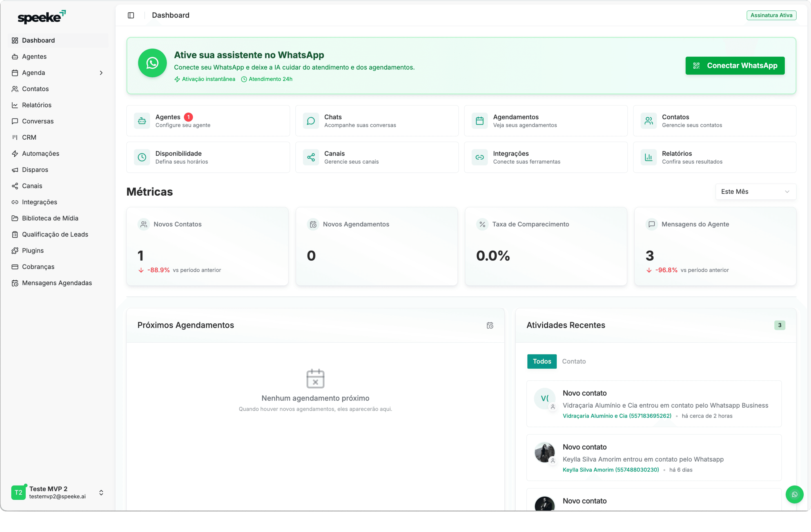The image size is (811, 532).
Task: Click Keylla Silva Amorim's profile photo
Action: [x=545, y=453]
